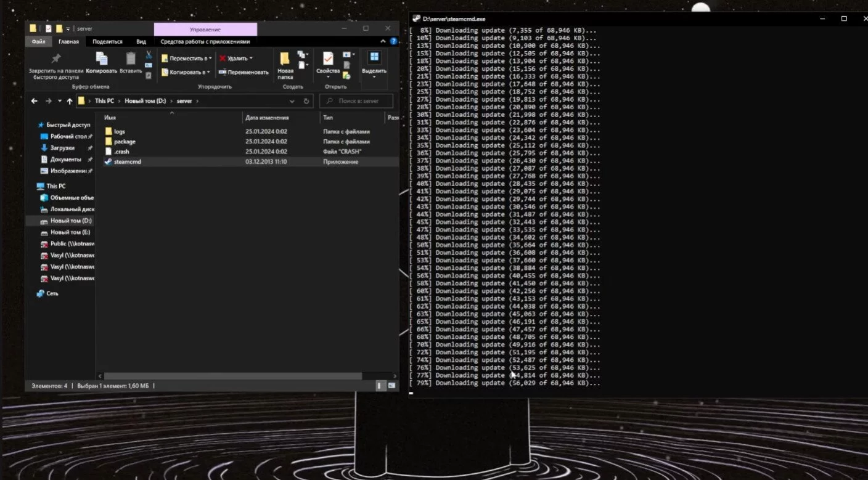Screen dimensions: 868x480
Task: Switch to the Поделиться tab
Action: (x=107, y=42)
